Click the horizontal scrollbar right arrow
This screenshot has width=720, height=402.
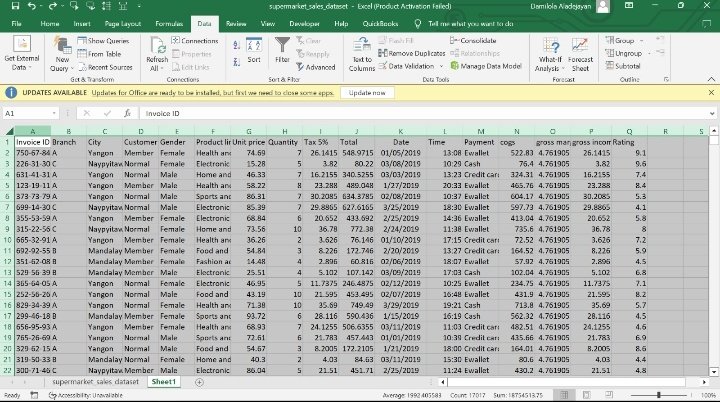coord(704,382)
